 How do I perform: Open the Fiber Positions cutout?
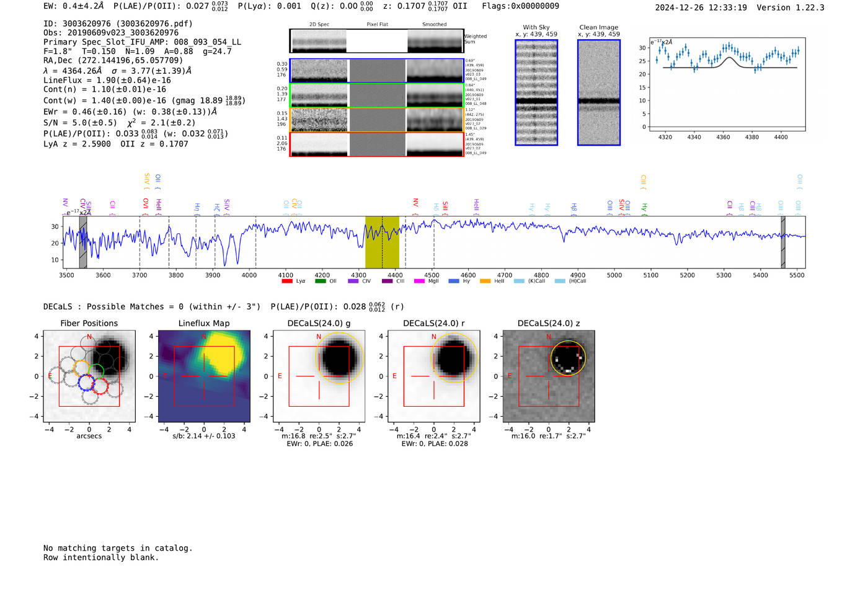coord(89,376)
